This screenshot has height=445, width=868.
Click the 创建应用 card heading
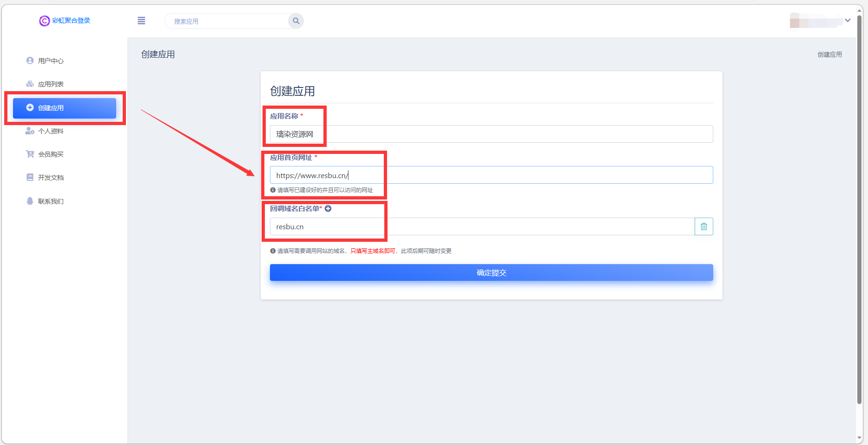pos(292,91)
